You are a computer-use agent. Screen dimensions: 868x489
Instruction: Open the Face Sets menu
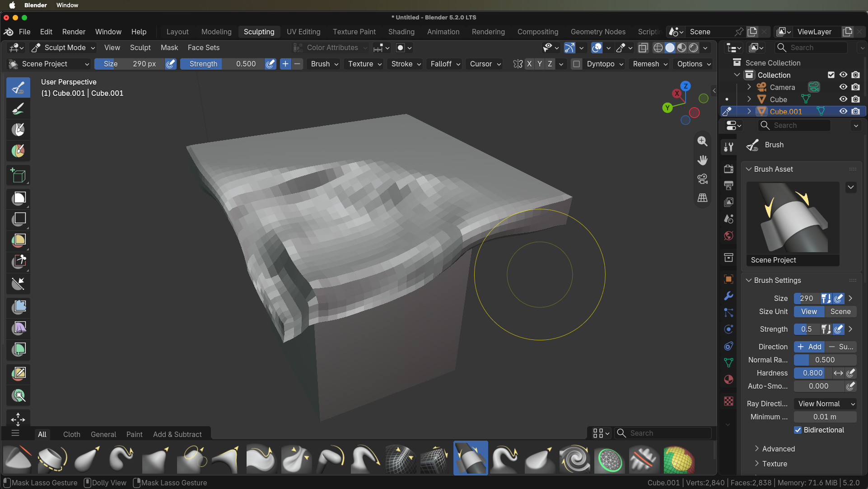[x=204, y=47]
